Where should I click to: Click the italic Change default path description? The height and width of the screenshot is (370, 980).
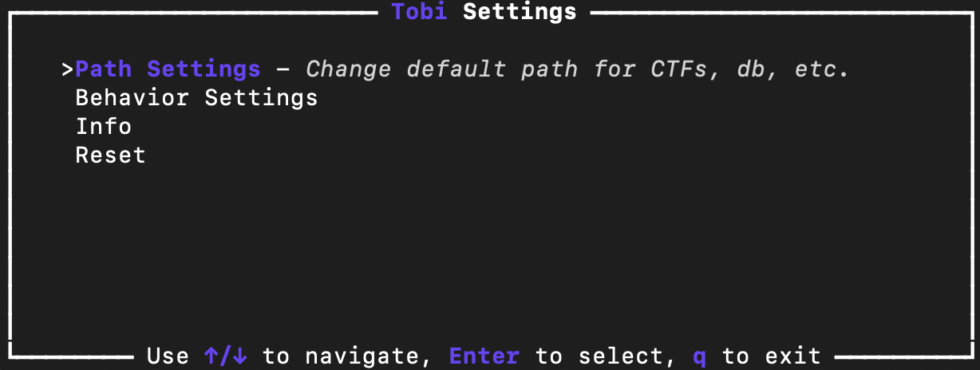point(578,69)
